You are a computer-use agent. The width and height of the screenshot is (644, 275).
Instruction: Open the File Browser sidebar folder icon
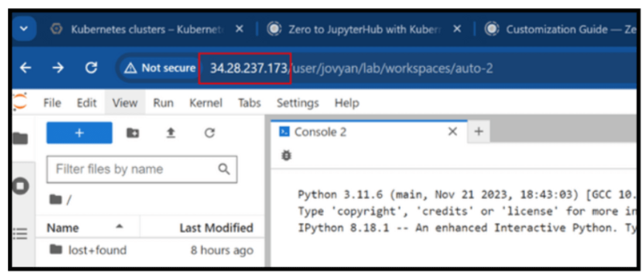coord(19,139)
